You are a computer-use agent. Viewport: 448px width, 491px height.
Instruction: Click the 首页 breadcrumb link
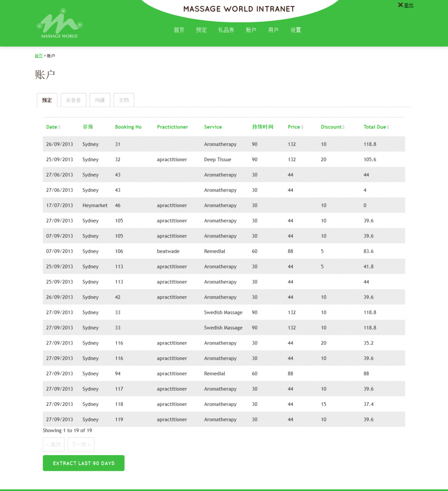[38, 56]
